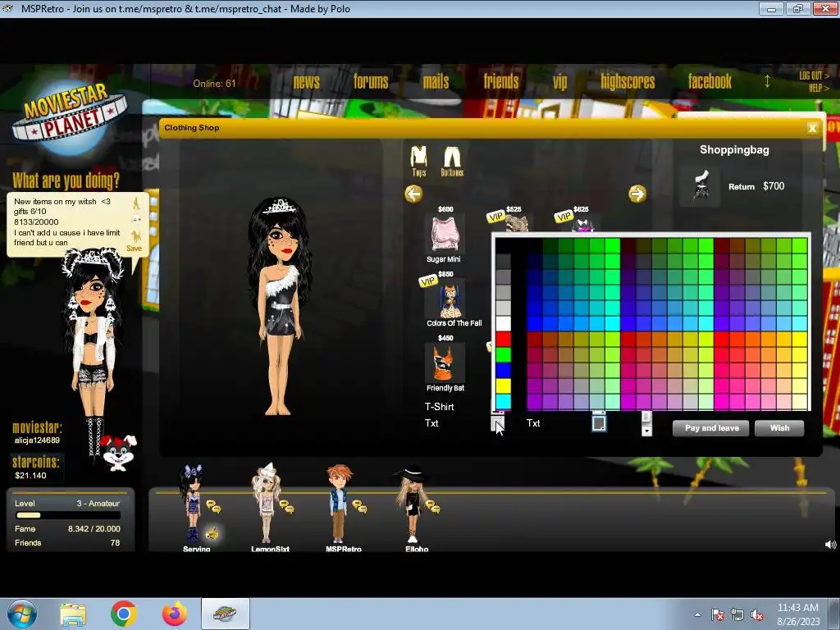The image size is (840, 630).
Task: Click the small scroll down arrow near Txt
Action: 646,431
